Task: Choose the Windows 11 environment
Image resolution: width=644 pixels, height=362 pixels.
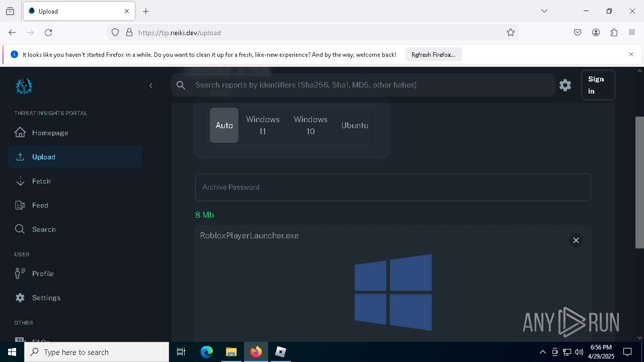Action: pos(263,125)
